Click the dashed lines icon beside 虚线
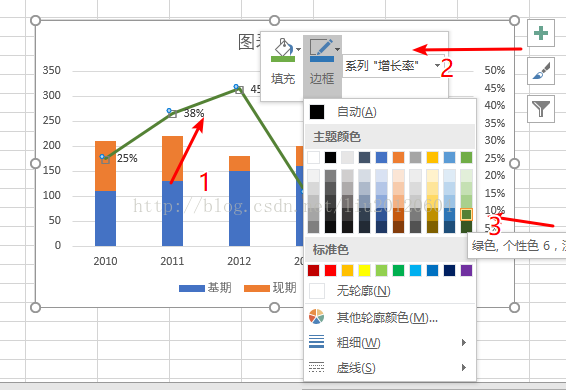 pyautogui.click(x=317, y=367)
